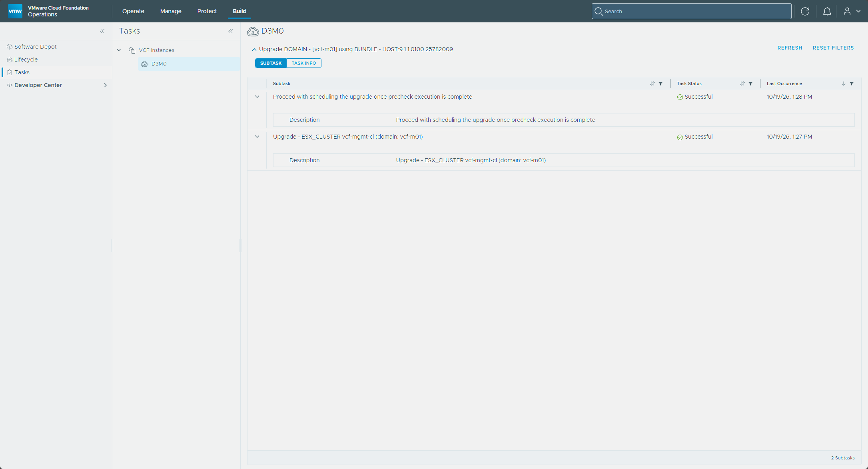Click the Software Depot icon
Screen dimensions: 868x469
click(x=10, y=47)
